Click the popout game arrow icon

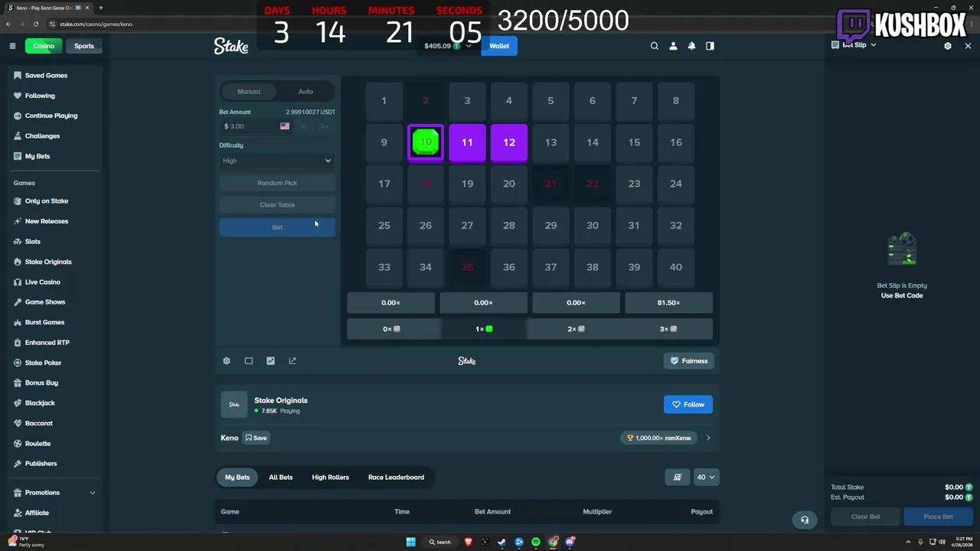pyautogui.click(x=292, y=360)
